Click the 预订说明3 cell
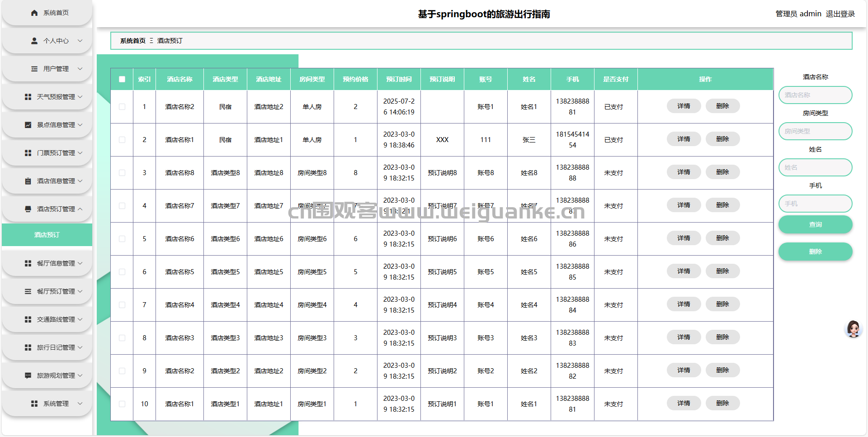Screen dimensions: 868x437 442,338
